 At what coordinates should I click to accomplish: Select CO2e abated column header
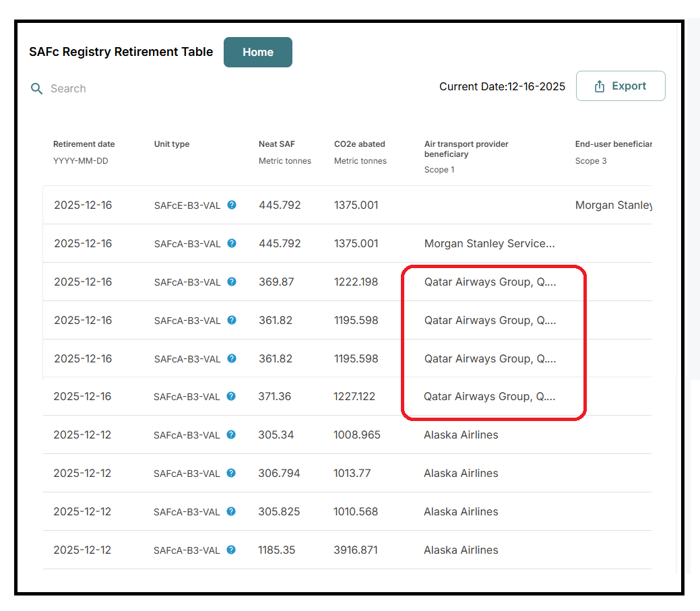coord(359,144)
